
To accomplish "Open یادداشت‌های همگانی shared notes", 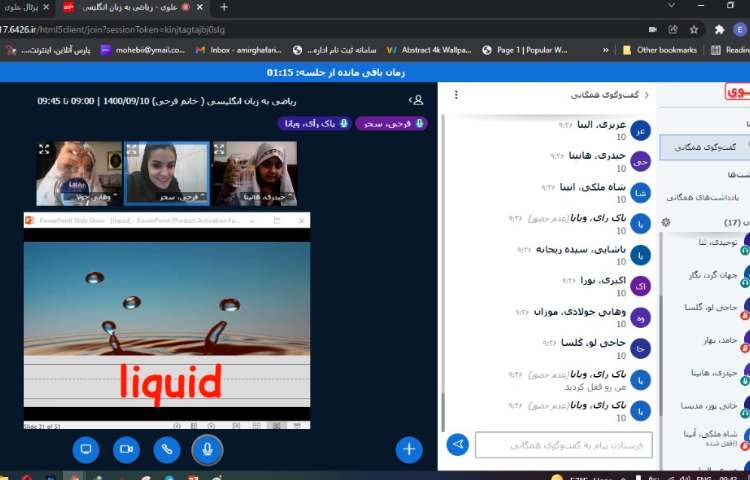I will tap(705, 197).
